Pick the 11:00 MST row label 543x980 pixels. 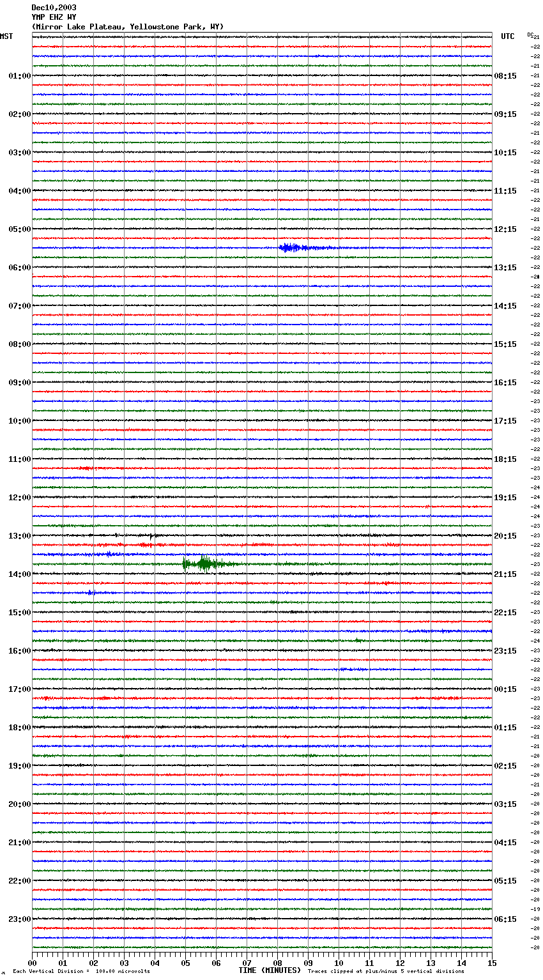[20, 459]
